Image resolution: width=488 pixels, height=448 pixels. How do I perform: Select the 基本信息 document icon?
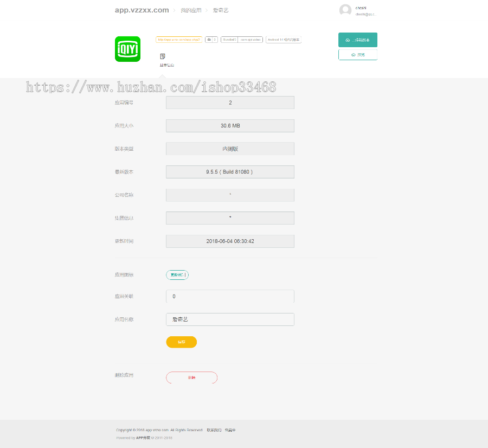(x=162, y=56)
